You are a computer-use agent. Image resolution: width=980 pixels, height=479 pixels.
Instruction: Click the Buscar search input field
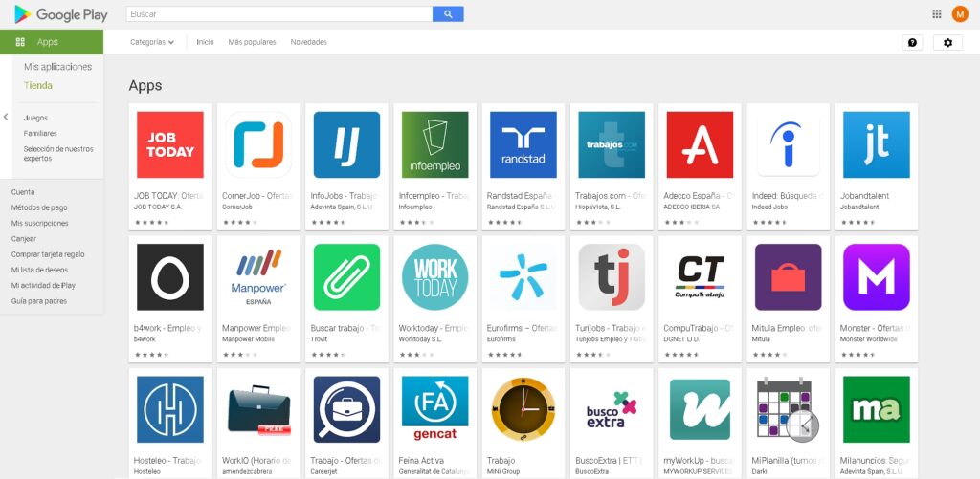click(279, 14)
